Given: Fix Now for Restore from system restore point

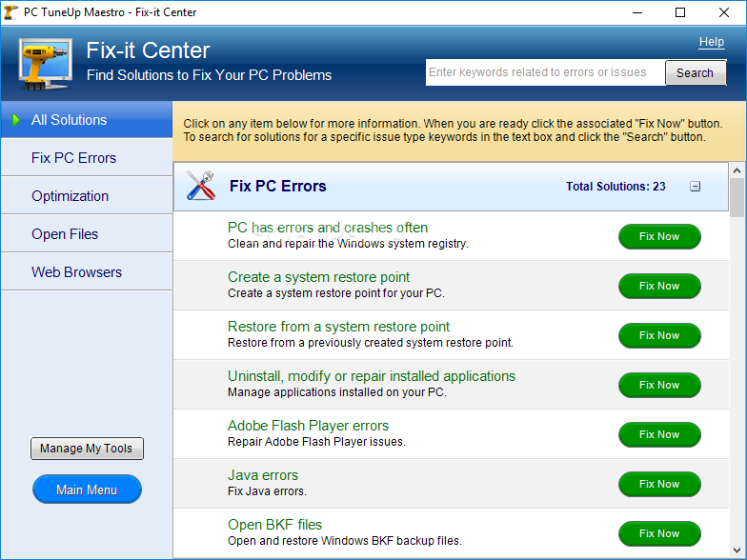Looking at the screenshot, I should [x=659, y=335].
